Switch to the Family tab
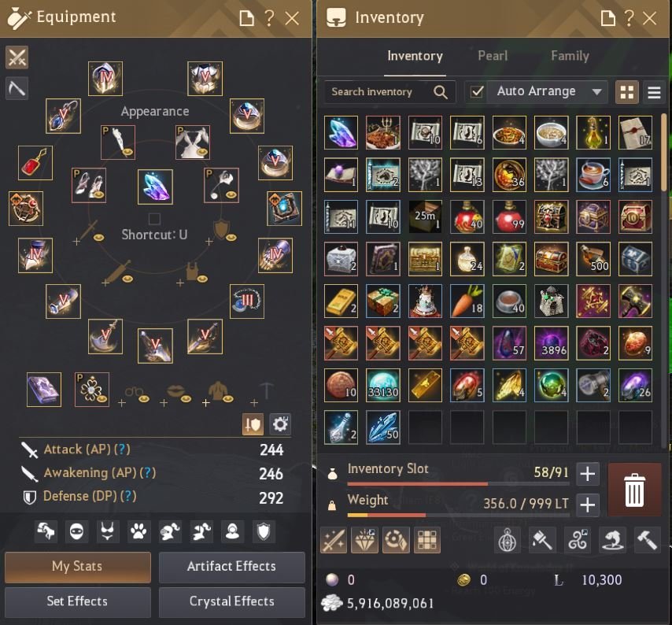Viewport: 672px width, 625px height. (570, 56)
